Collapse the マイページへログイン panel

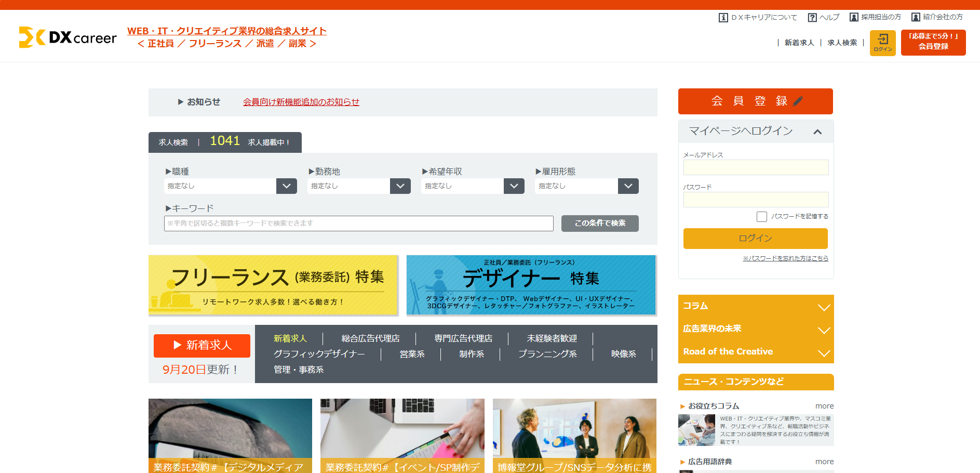(817, 132)
